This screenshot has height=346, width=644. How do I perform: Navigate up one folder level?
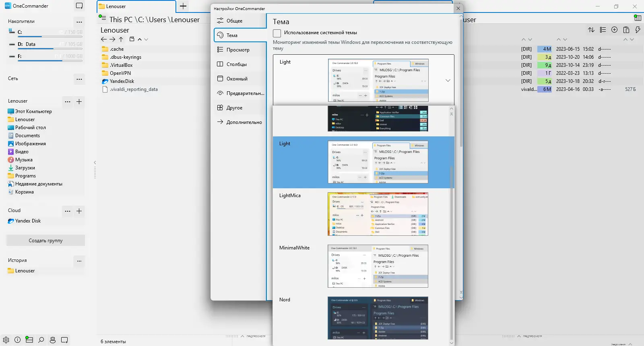121,39
